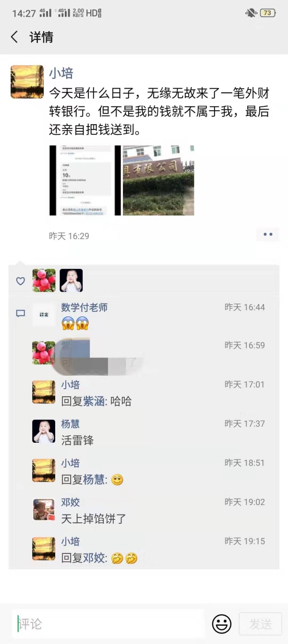Open the 小培 poster name link
This screenshot has height=644, width=288.
61,73
